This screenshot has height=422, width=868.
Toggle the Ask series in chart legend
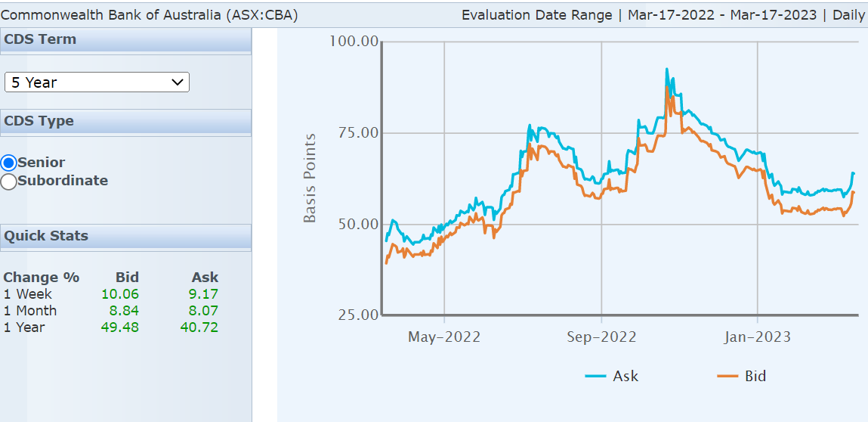pos(612,376)
